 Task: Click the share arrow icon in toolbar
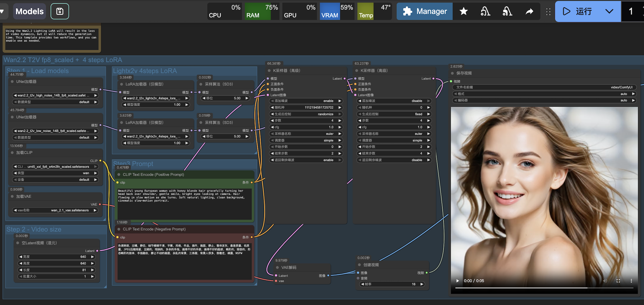(530, 12)
